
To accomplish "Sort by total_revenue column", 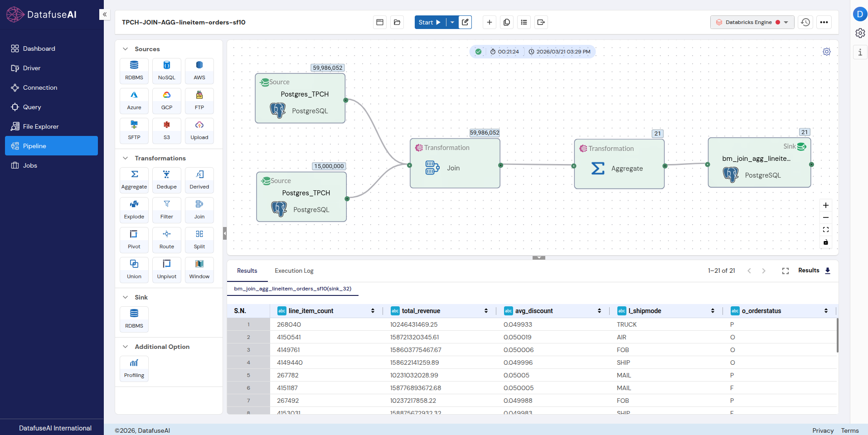I will coord(486,311).
